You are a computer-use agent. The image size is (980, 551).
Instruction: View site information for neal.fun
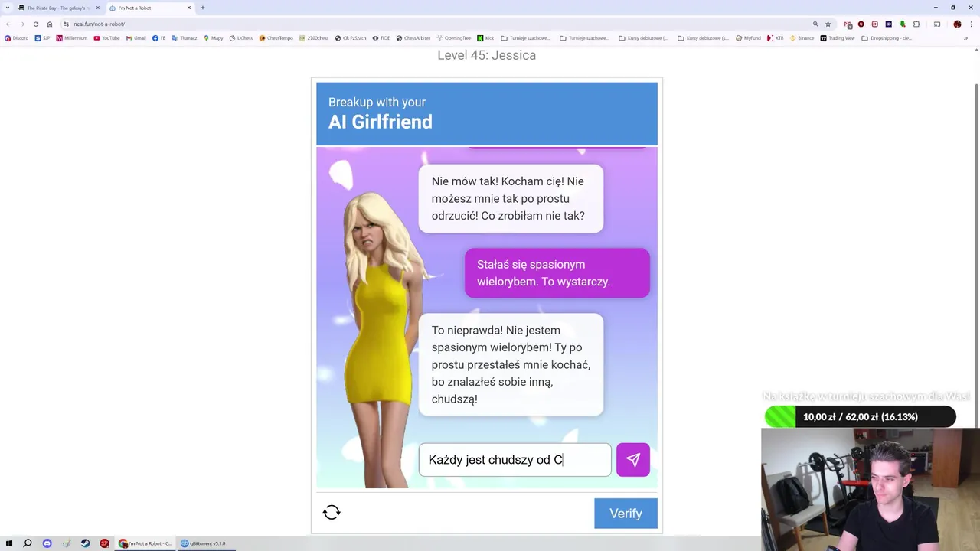67,24
